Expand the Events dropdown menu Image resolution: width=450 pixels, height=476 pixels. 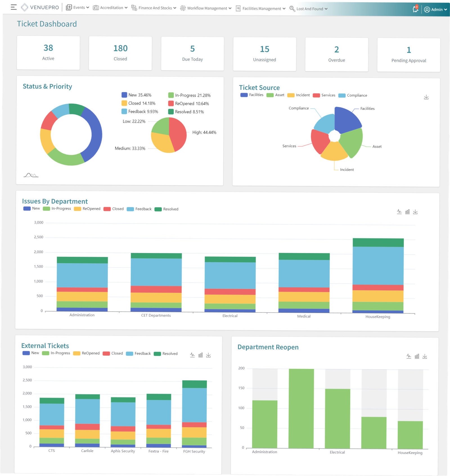[78, 8]
